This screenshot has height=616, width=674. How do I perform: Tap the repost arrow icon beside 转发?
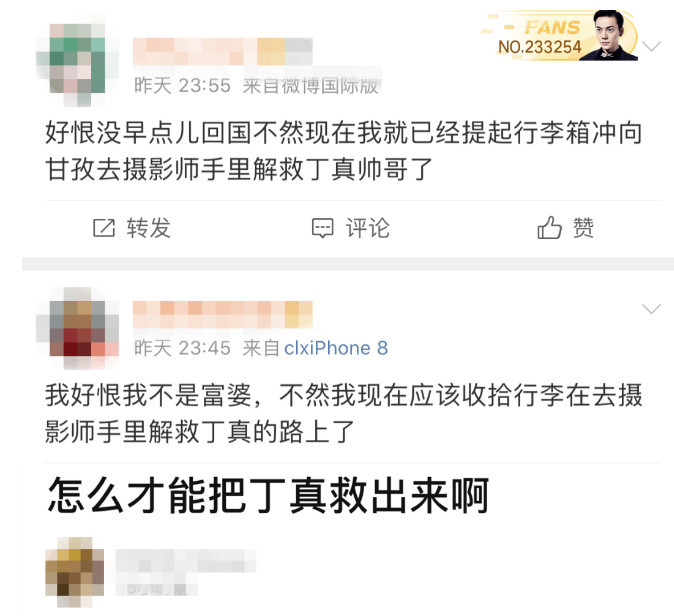(x=104, y=228)
